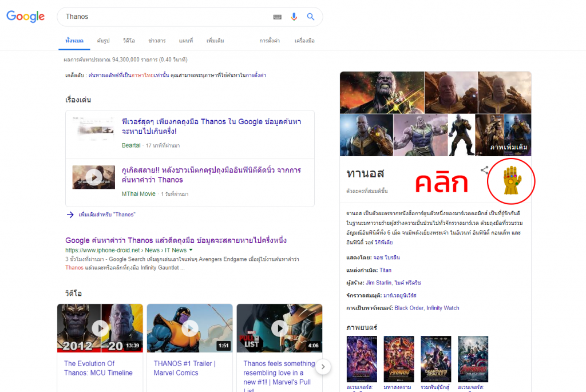The height and width of the screenshot is (392, 586).
Task: Expand the iphone-droid result URL dropdown arrow
Action: 191,250
